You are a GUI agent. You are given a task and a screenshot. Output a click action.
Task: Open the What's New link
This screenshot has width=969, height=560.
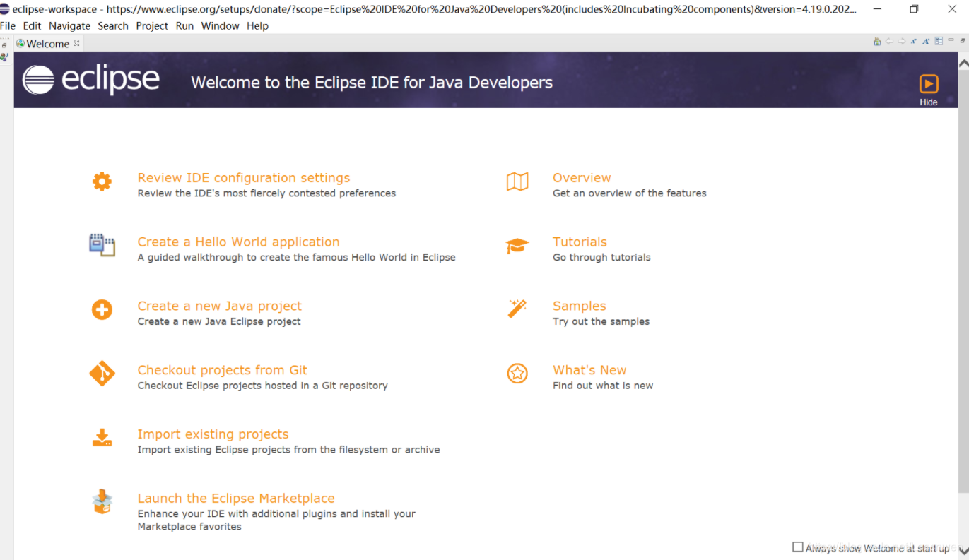point(589,370)
